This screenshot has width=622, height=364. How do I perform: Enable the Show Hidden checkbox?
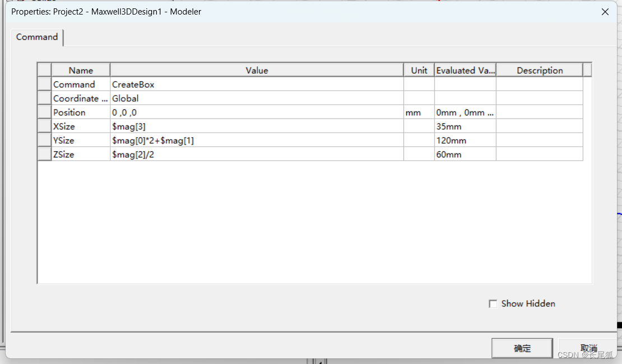tap(493, 304)
